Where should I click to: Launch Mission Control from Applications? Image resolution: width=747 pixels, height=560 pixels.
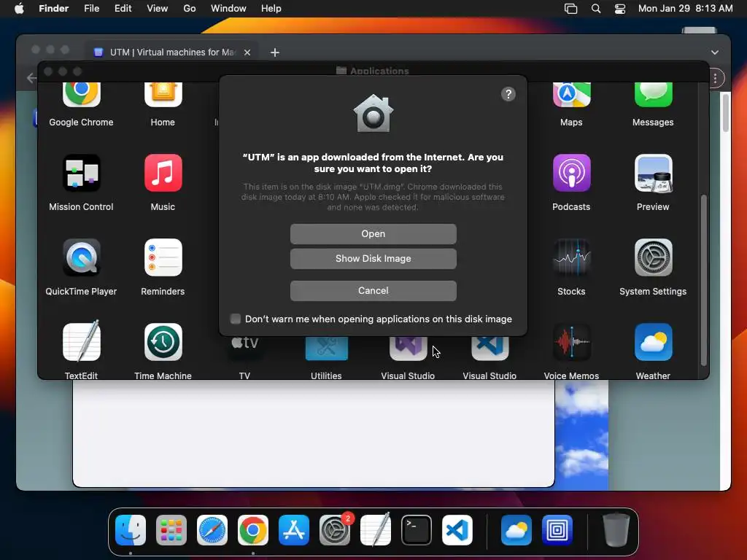coord(82,173)
